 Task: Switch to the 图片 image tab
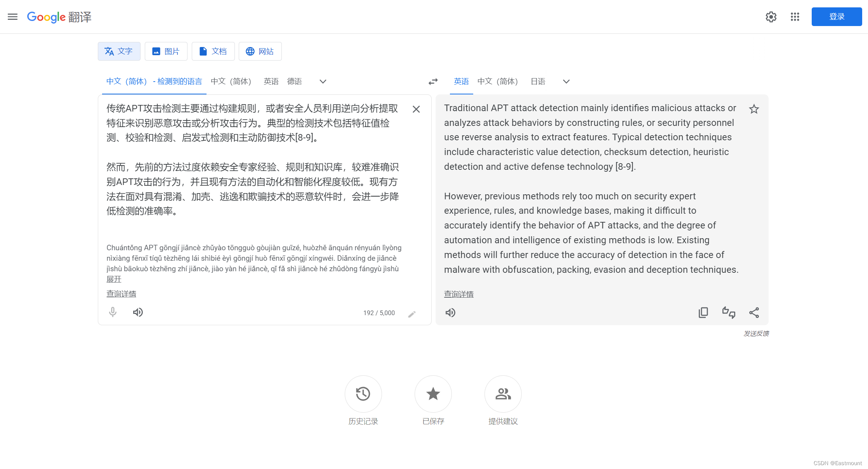coord(166,51)
